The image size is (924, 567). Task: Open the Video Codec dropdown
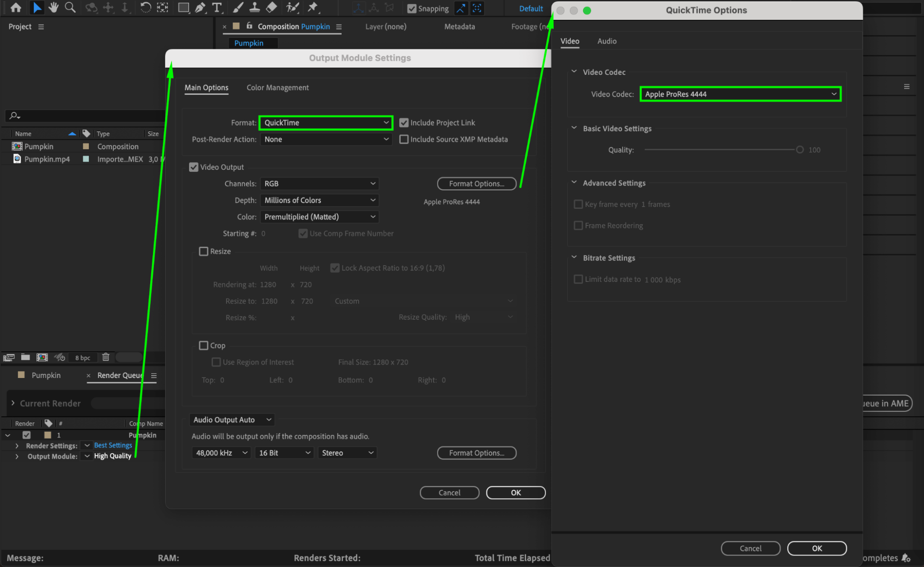coord(740,94)
